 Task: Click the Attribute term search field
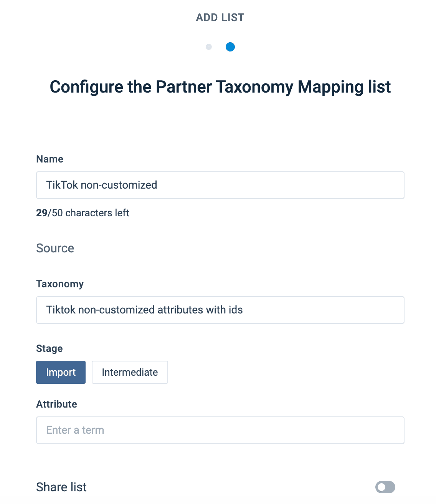coord(220,430)
